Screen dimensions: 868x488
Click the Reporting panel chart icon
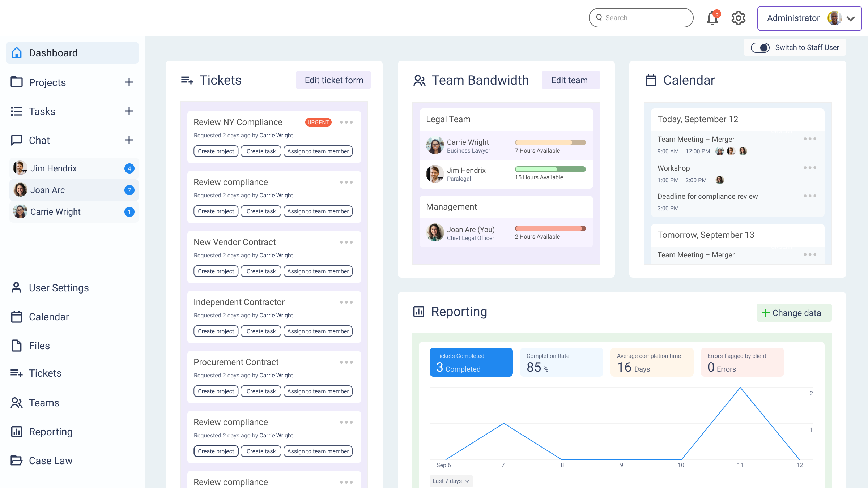pyautogui.click(x=418, y=311)
